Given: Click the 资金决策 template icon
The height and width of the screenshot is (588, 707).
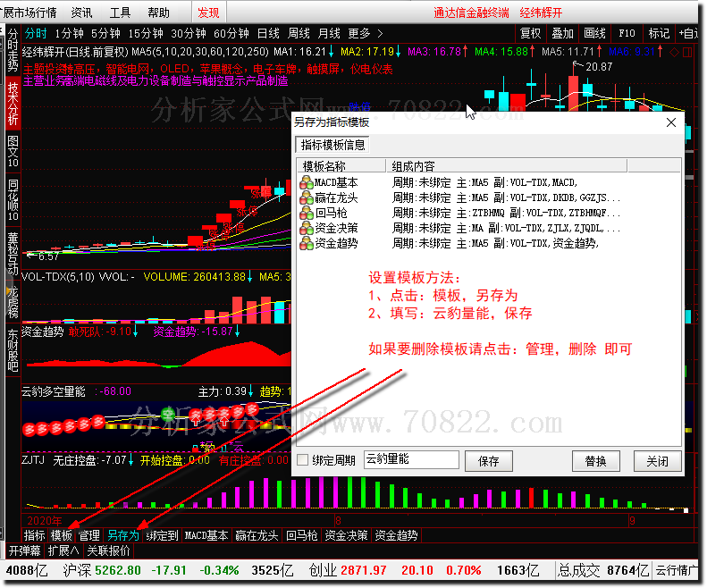Looking at the screenshot, I should [x=307, y=228].
